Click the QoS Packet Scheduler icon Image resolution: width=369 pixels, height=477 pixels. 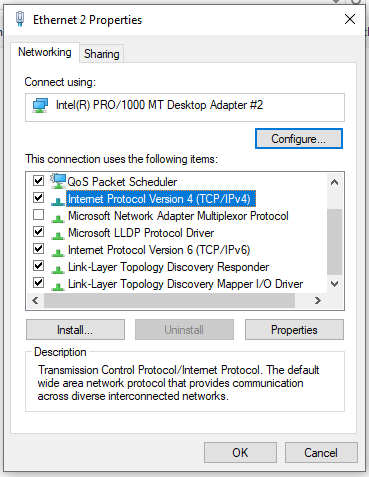[x=58, y=181]
